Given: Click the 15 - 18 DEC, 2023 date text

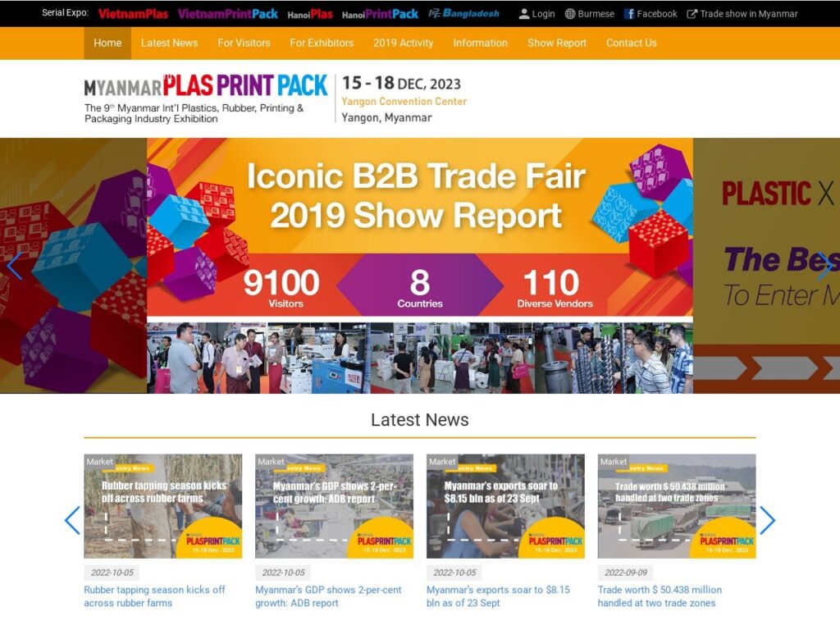Looking at the screenshot, I should pos(401,83).
